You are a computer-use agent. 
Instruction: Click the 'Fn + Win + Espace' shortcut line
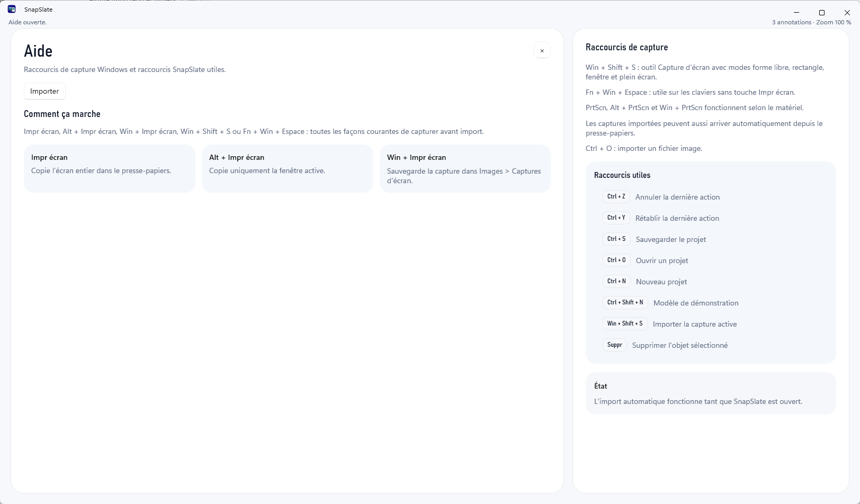691,92
